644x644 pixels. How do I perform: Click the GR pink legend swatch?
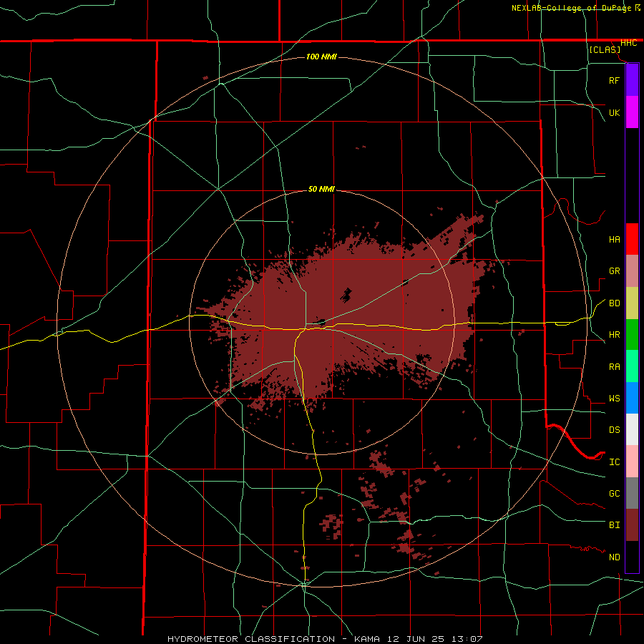click(x=632, y=271)
